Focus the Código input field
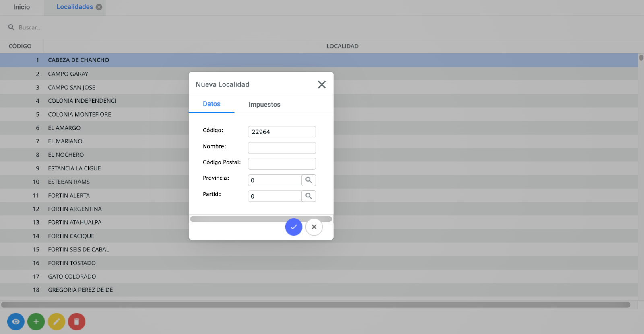Screen dimensions: 644x334 tap(282, 132)
